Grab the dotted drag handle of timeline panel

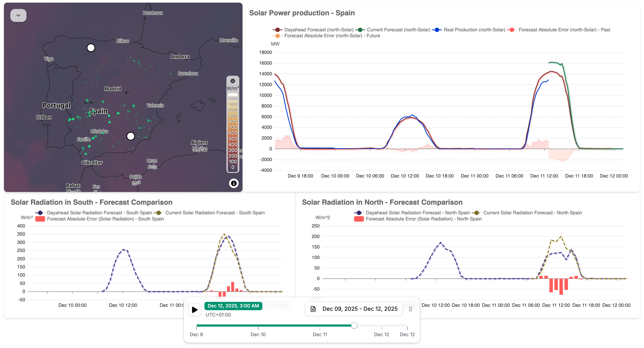(x=410, y=309)
